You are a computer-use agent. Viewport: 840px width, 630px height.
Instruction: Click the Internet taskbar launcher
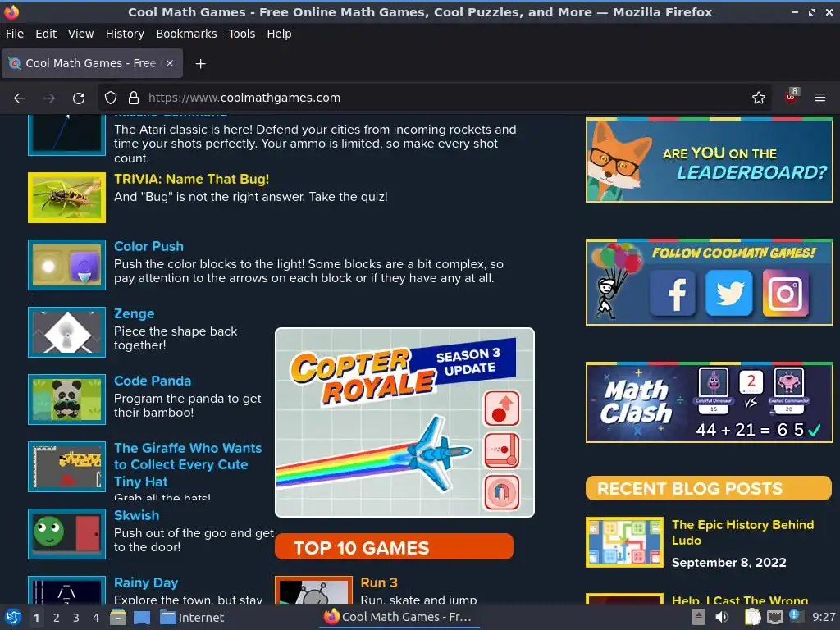coord(192,618)
